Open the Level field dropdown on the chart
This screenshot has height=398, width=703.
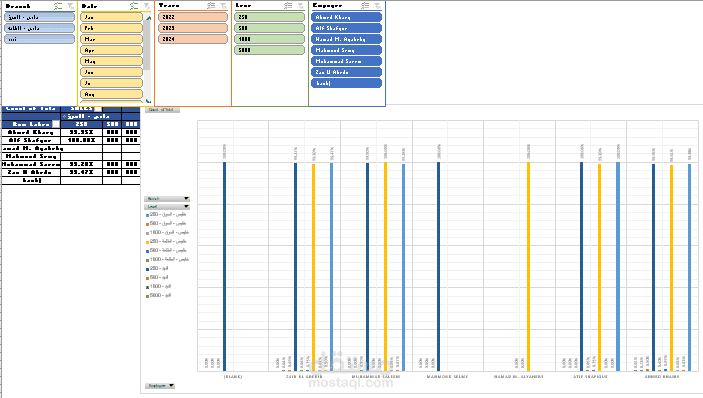(167, 207)
